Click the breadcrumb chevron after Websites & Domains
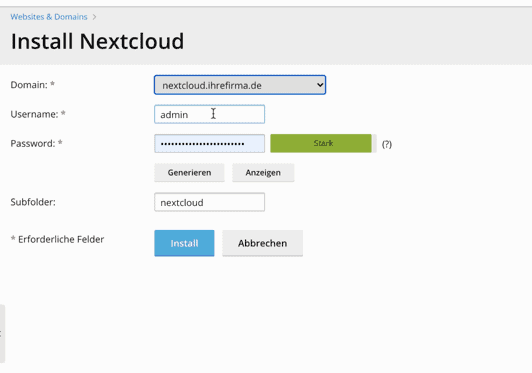Viewport: 532px width, 373px height. 94,17
